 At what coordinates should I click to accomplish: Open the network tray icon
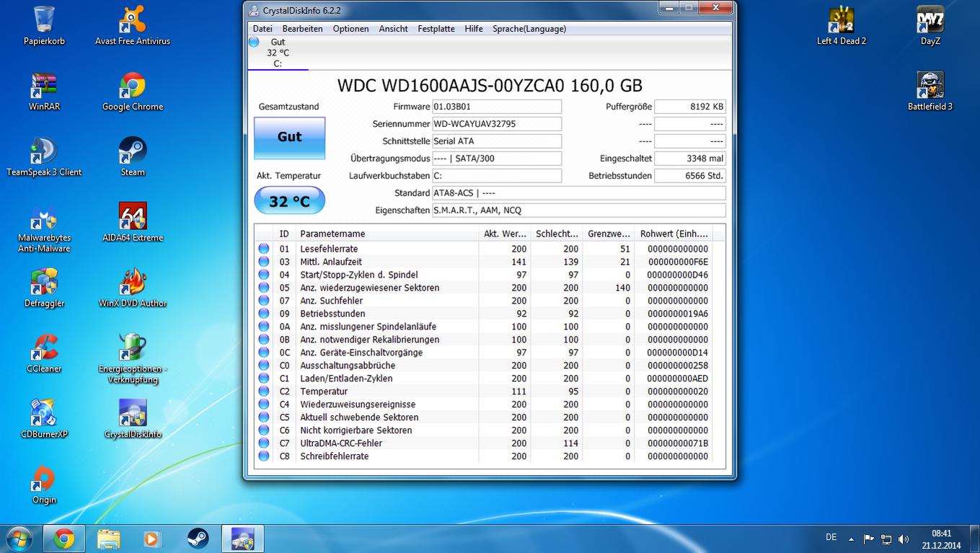(886, 539)
